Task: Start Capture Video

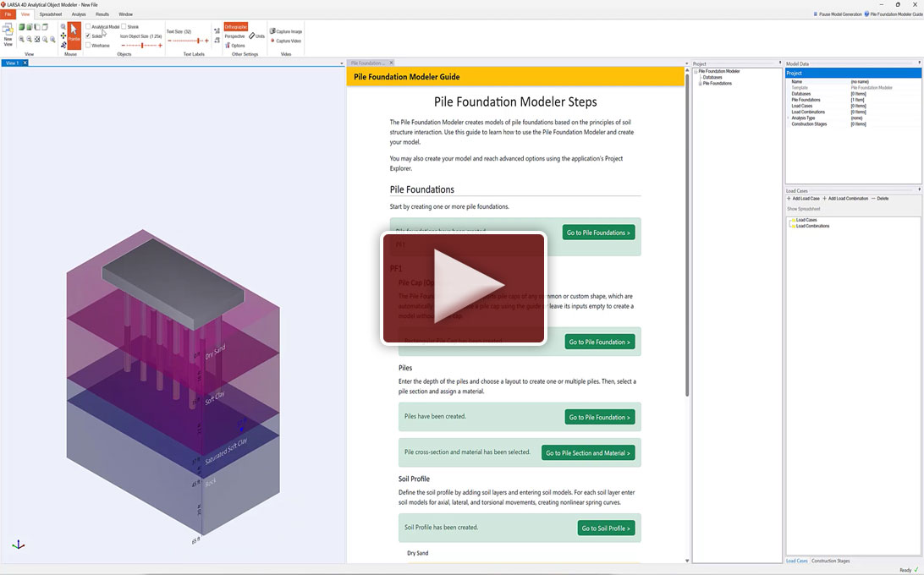Action: (286, 41)
